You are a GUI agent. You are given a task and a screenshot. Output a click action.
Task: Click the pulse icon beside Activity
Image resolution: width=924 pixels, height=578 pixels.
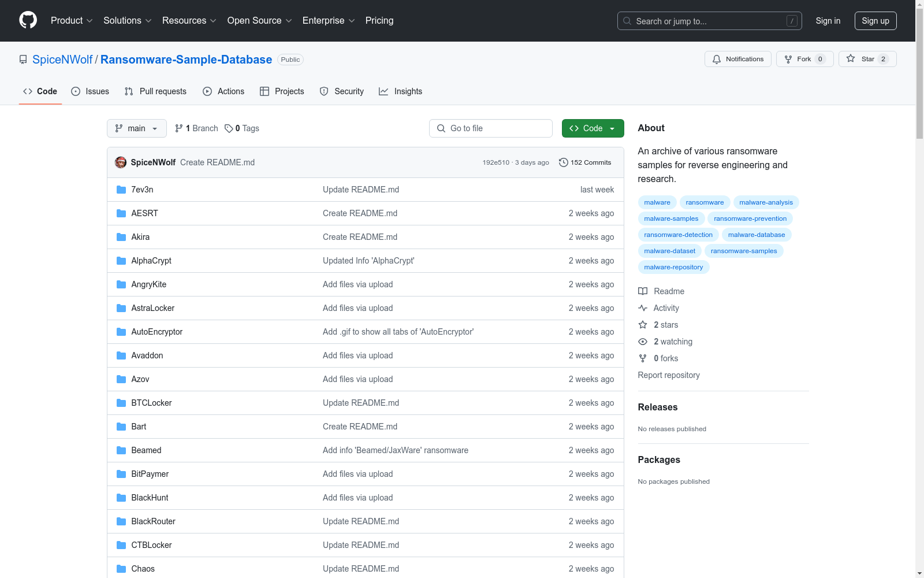coord(643,308)
